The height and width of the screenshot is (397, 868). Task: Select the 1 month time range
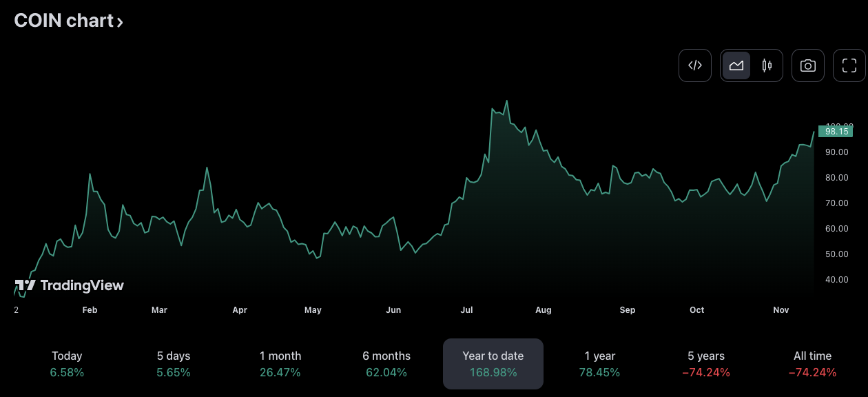point(280,364)
